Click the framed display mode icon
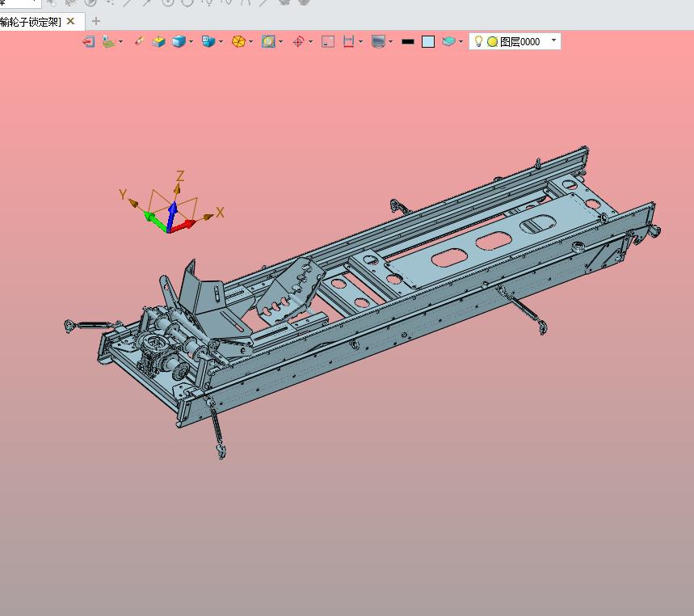 pos(268,41)
